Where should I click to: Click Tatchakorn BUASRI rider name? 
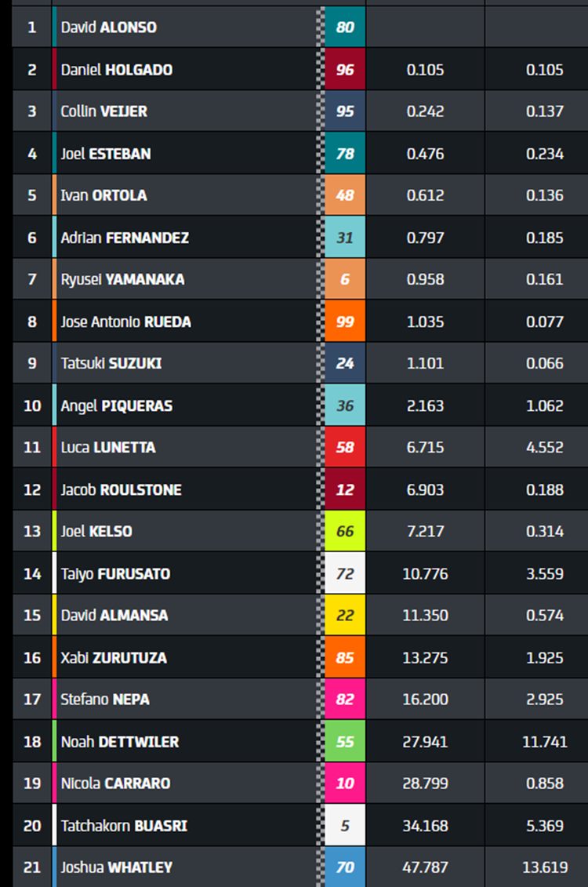[124, 826]
